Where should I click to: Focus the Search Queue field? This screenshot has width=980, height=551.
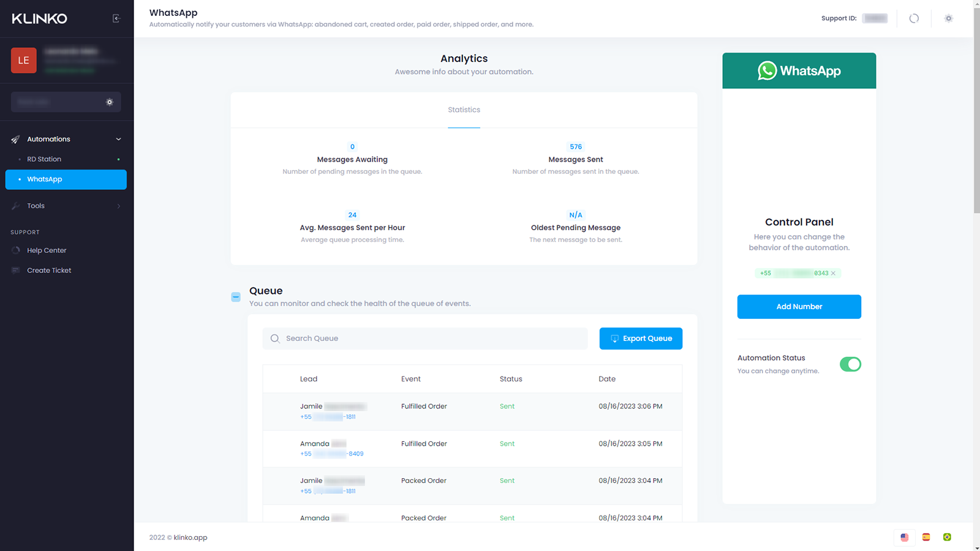click(x=425, y=339)
